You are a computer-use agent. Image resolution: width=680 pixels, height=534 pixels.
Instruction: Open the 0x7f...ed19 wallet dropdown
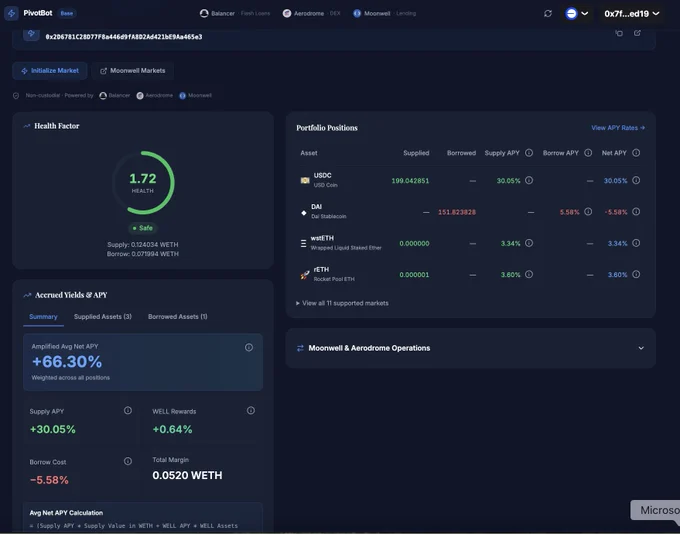[632, 13]
